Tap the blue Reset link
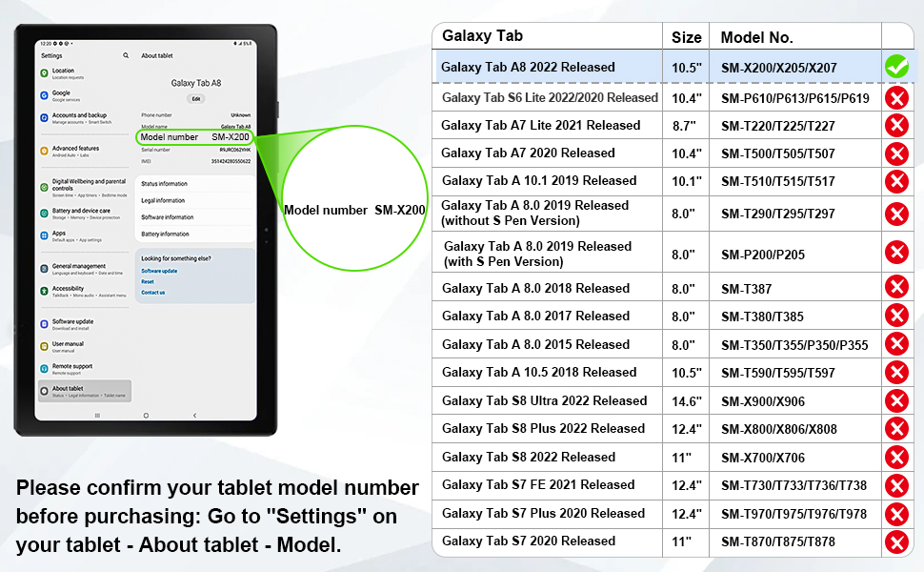Image resolution: width=924 pixels, height=572 pixels. click(148, 282)
